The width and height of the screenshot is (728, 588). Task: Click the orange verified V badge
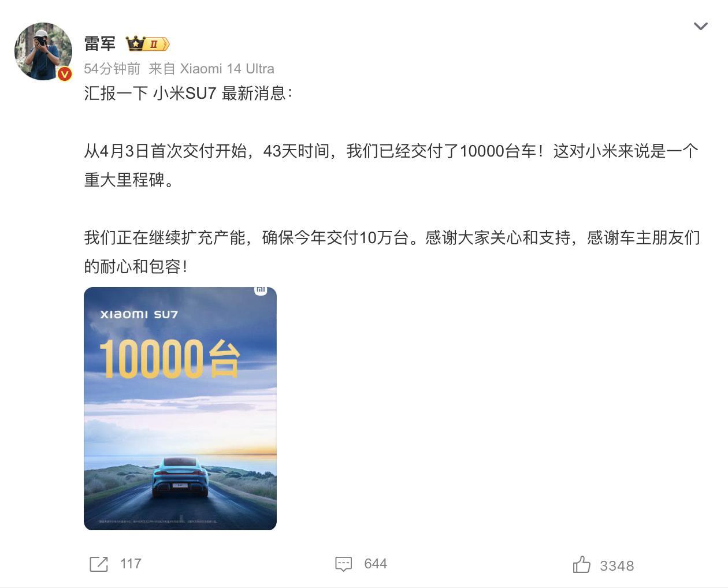(x=64, y=73)
